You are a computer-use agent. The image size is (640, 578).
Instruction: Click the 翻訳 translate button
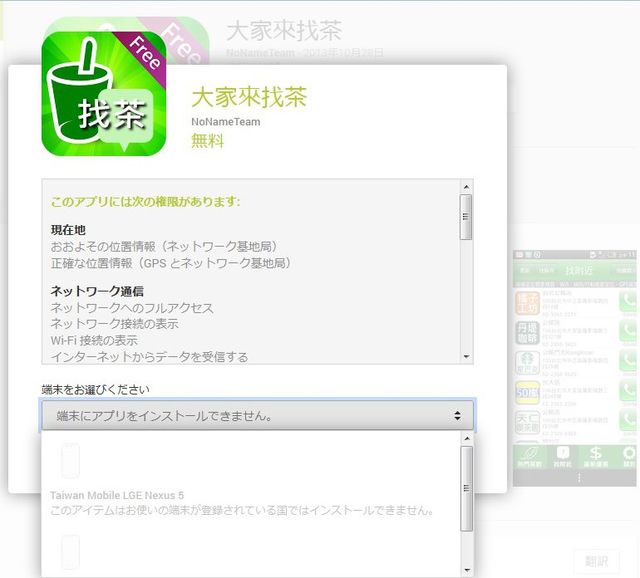pyautogui.click(x=596, y=562)
